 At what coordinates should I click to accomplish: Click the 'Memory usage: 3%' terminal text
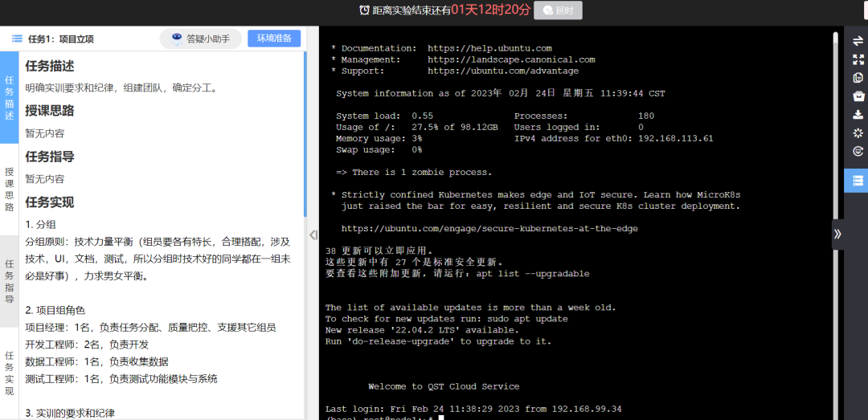click(379, 138)
